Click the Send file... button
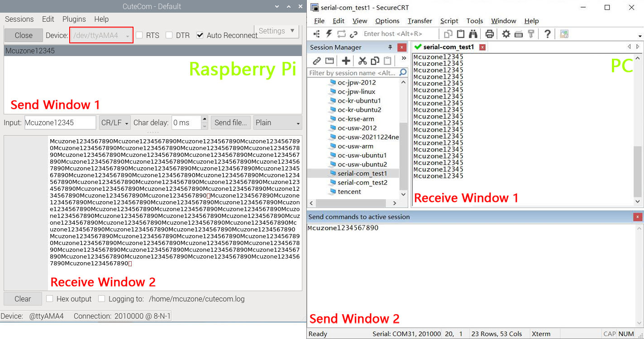This screenshot has width=644, height=339. [x=230, y=123]
